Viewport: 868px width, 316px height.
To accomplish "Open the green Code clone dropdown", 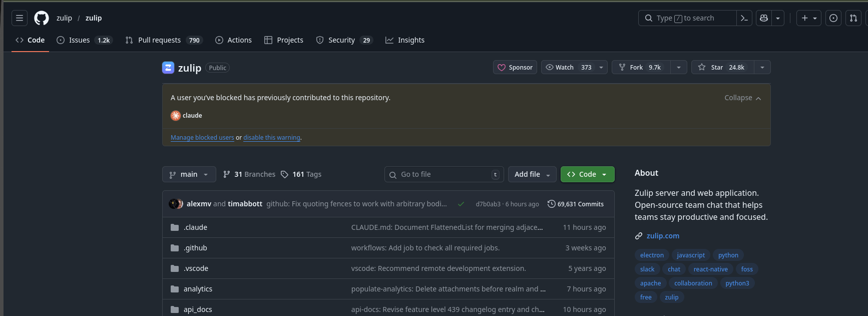I will point(588,174).
